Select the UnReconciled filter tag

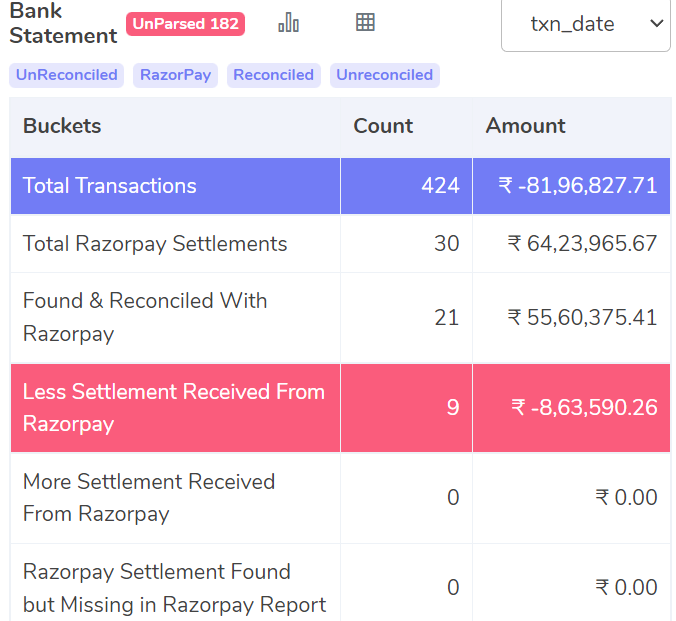pos(66,75)
